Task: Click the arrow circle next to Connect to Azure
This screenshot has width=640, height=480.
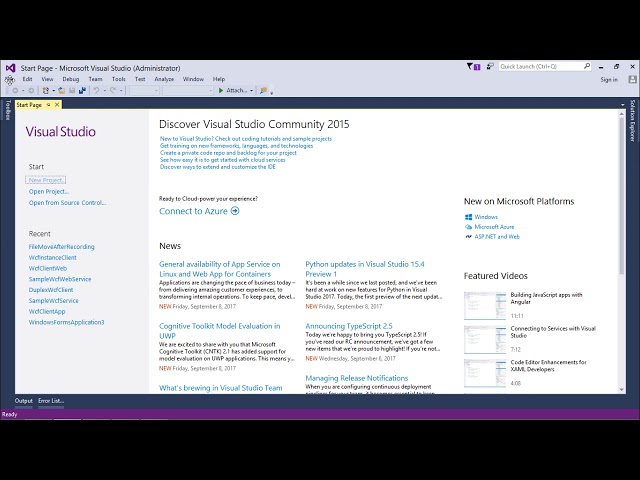Action: tap(235, 211)
